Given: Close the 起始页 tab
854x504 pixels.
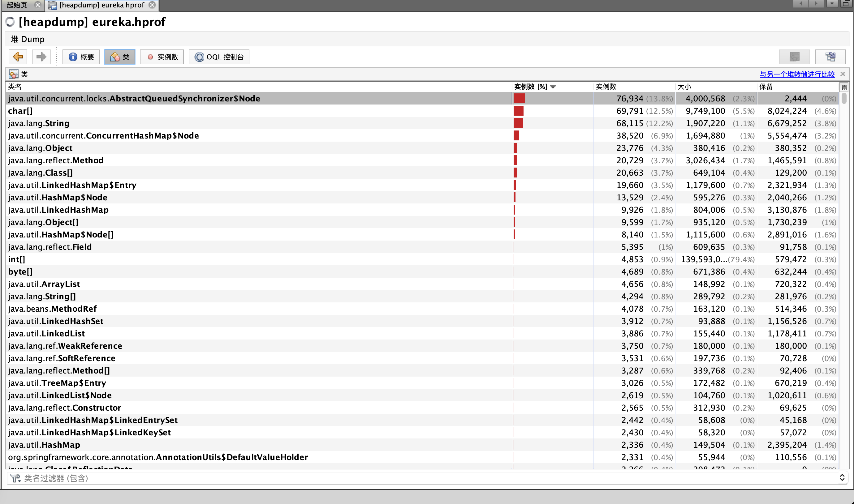Looking at the screenshot, I should click(38, 5).
